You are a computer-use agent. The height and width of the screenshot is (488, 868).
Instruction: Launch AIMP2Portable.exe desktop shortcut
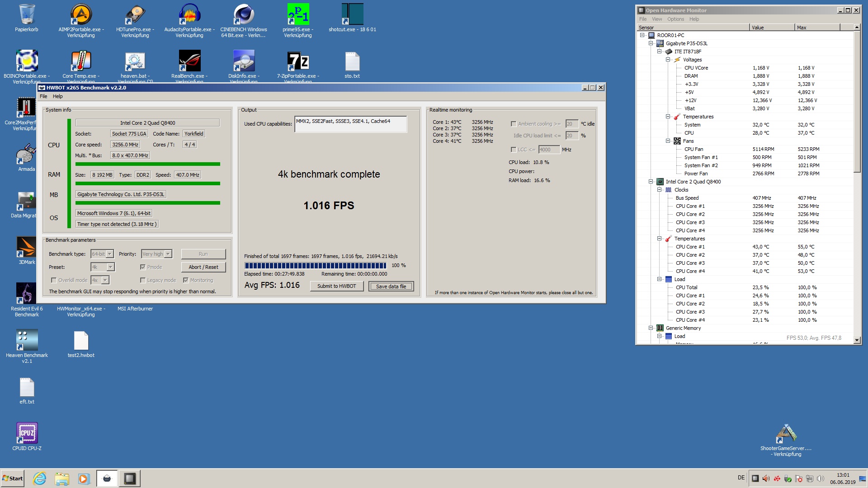click(81, 14)
